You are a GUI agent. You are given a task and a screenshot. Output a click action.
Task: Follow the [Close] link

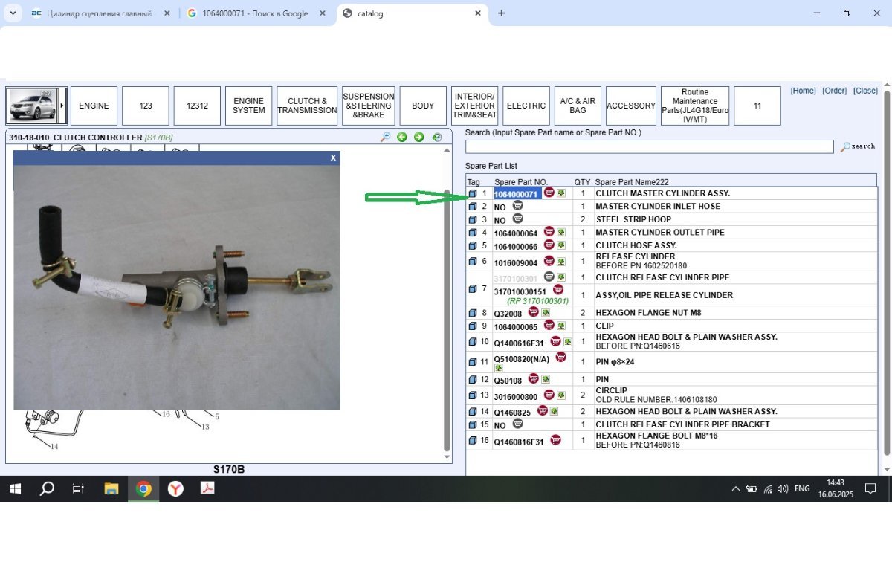point(865,91)
